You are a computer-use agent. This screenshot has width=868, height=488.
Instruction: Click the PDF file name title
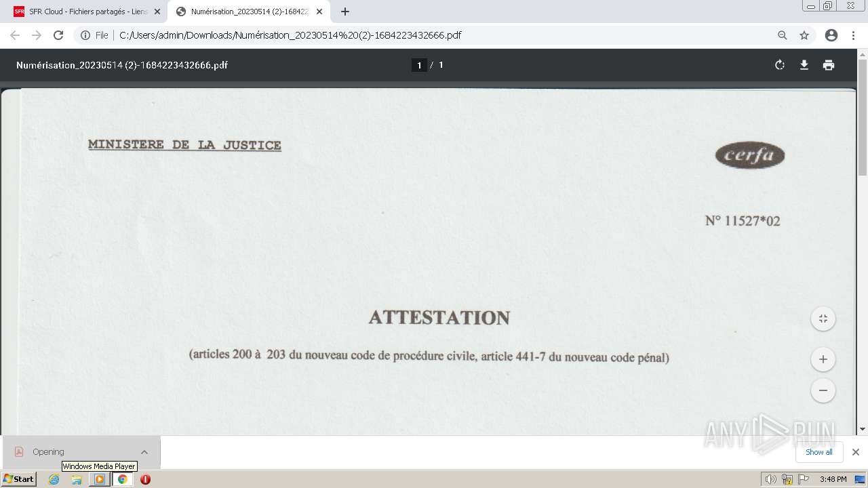coord(122,65)
